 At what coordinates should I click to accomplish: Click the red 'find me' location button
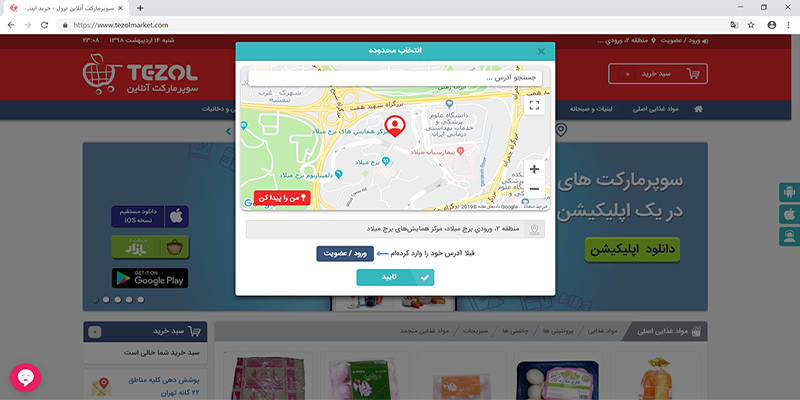tap(282, 198)
